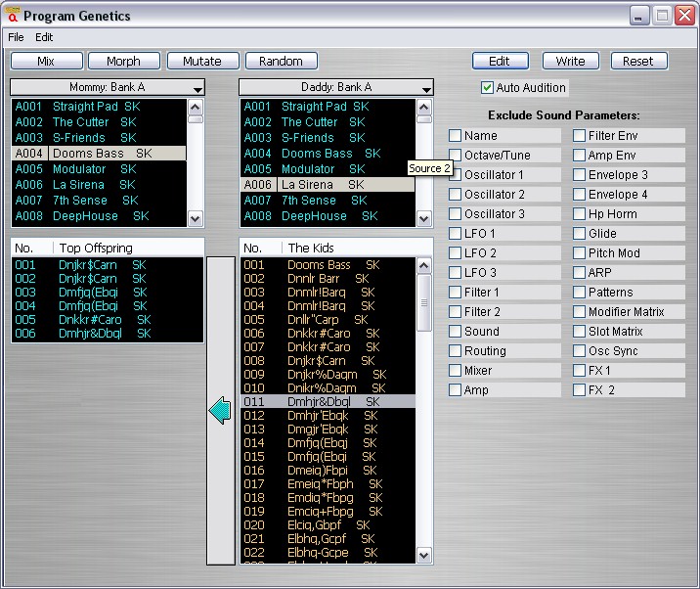Check the Filter Env exclude box
This screenshot has height=589, width=700.
(580, 136)
